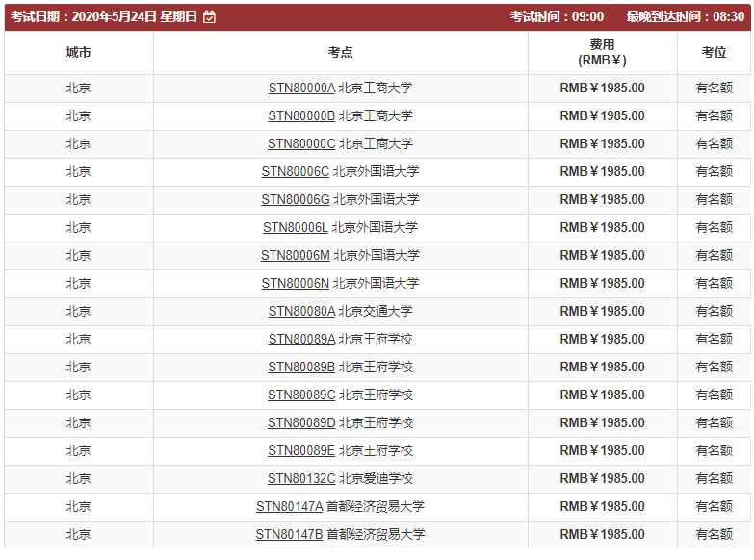
Task: Open test center STN80006N
Action: 295,284
